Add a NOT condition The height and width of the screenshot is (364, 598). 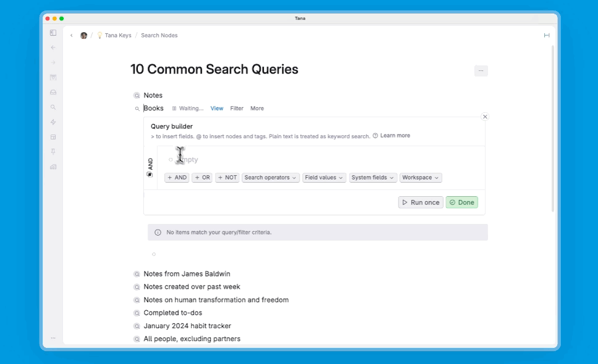(227, 178)
